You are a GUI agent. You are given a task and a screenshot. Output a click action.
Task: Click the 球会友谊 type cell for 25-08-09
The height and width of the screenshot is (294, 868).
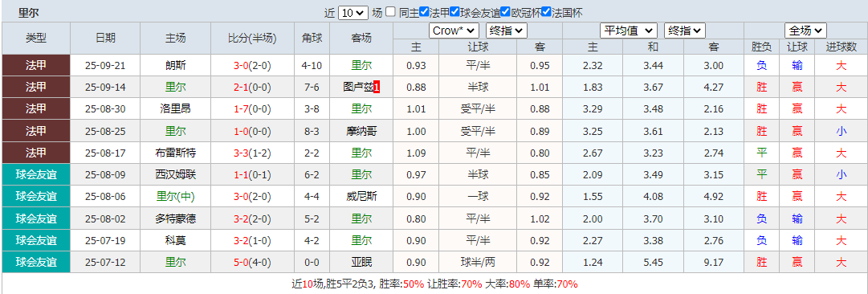click(x=36, y=175)
